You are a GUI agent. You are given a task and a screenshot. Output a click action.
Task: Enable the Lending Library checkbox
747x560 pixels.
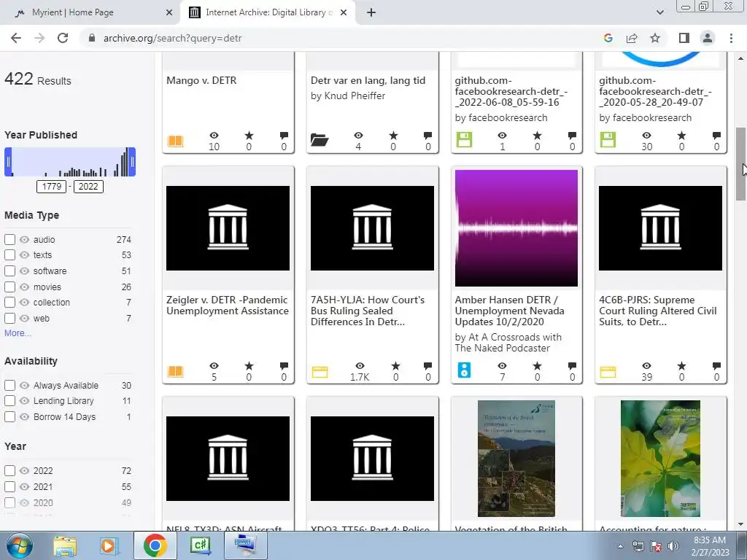click(9, 401)
